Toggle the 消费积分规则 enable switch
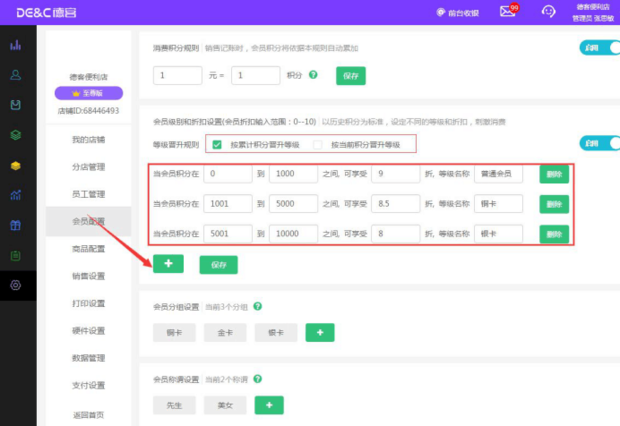Screen dimensions: 620x426 point(600,48)
